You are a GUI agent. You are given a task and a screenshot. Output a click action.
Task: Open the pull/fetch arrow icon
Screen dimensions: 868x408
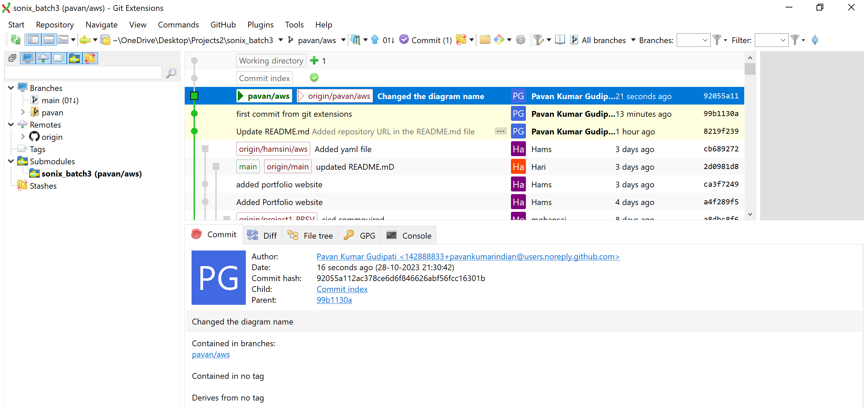(355, 40)
